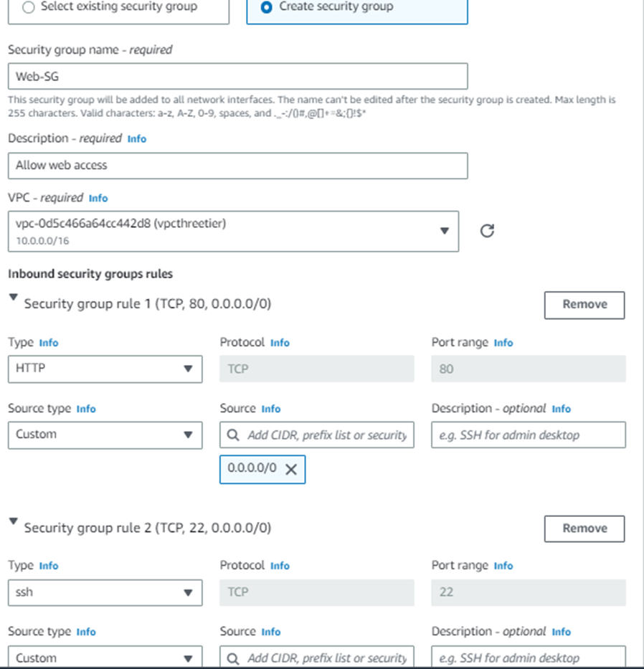Click Remove on Security group rule 2
Viewport: 644px width, 669px height.
584,528
